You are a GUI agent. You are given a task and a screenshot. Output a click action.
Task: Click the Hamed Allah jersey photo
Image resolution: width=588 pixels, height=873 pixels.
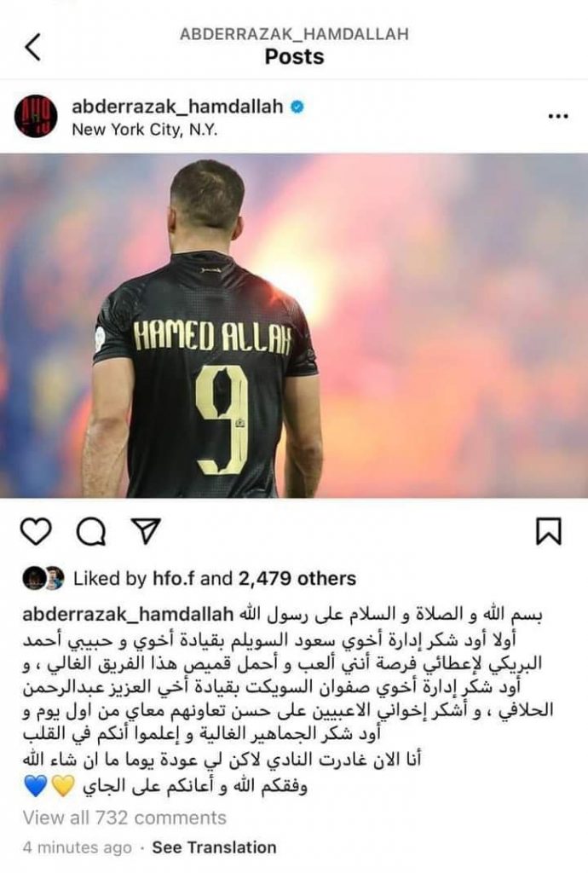coord(294,325)
